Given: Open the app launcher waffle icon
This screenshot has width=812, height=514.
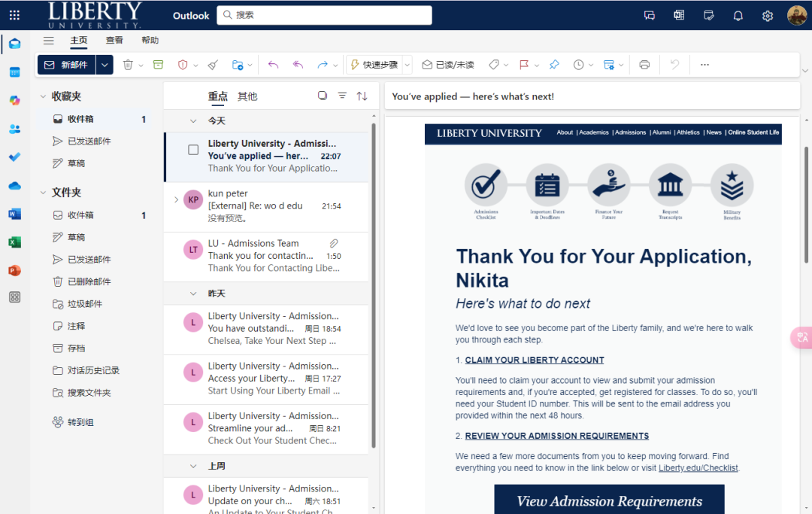Looking at the screenshot, I should pyautogui.click(x=14, y=15).
